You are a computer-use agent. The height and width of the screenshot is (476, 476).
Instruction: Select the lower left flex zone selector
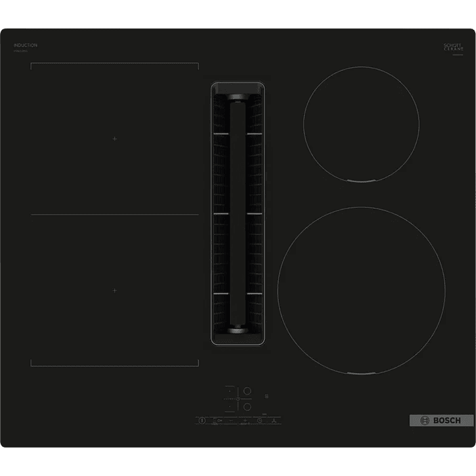click(230, 407)
